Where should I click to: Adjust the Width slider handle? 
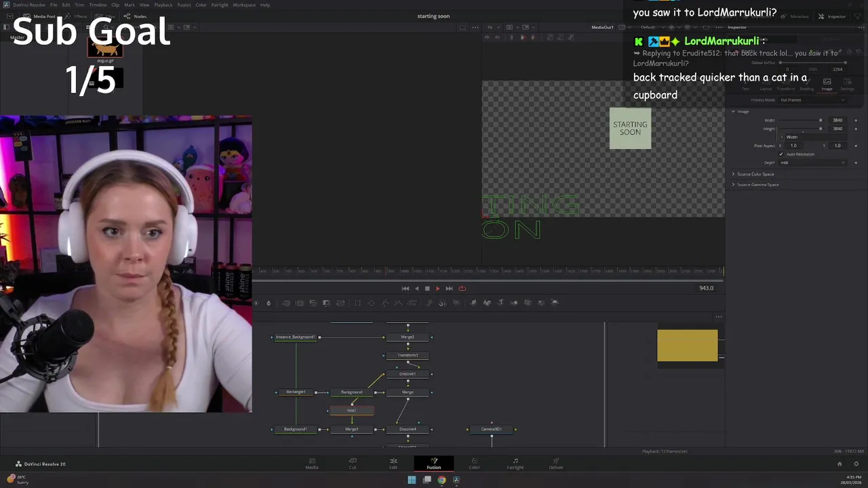(821, 120)
